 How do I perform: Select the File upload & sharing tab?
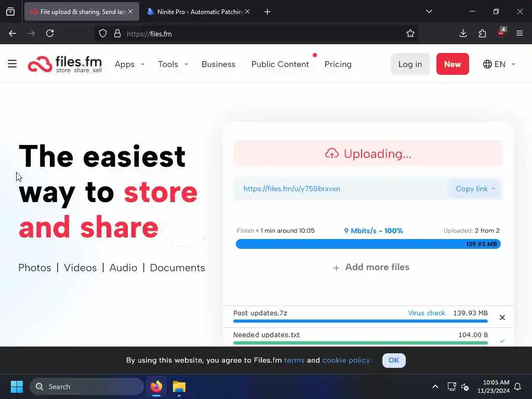pyautogui.click(x=82, y=12)
